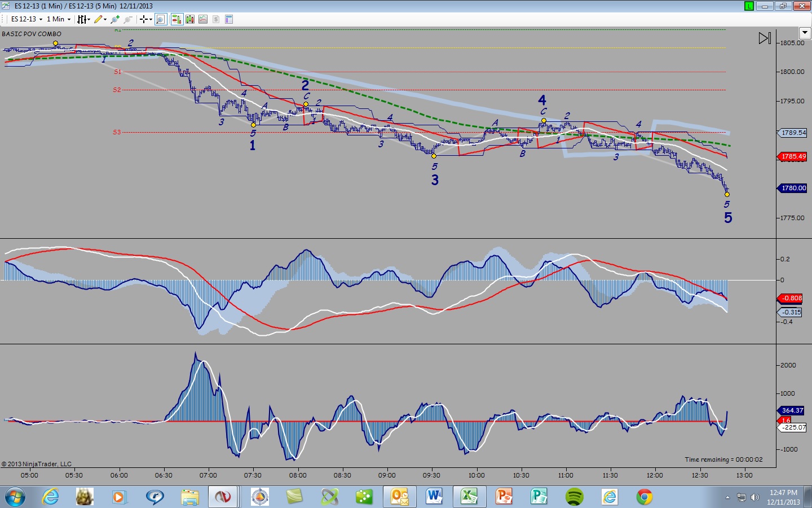Image resolution: width=812 pixels, height=508 pixels.
Task: Select the S3 pivot level label
Action: (117, 132)
